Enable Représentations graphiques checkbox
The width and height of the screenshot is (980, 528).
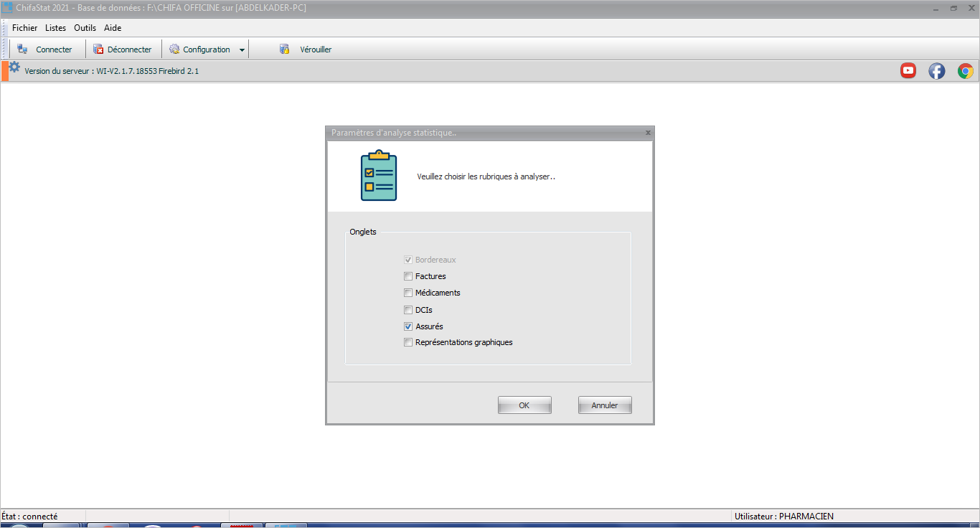click(408, 342)
